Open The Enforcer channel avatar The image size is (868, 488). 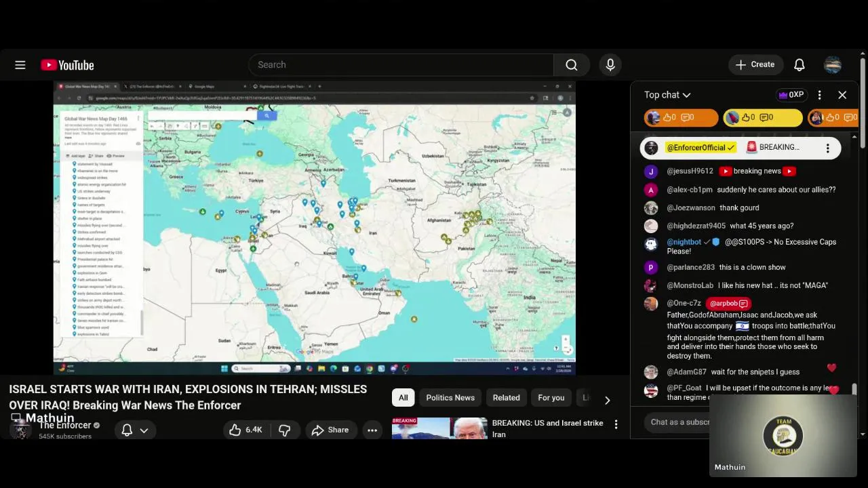click(x=20, y=429)
